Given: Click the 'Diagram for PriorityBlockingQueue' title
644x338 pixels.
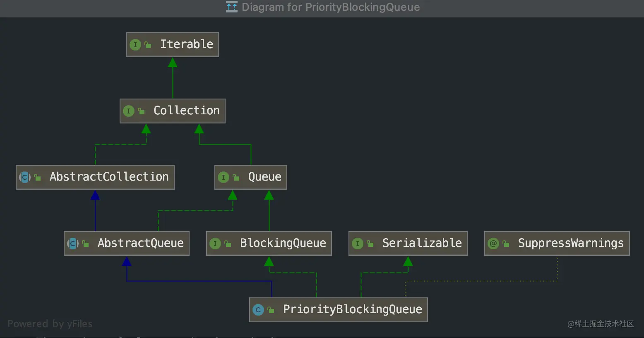Looking at the screenshot, I should pyautogui.click(x=331, y=7).
